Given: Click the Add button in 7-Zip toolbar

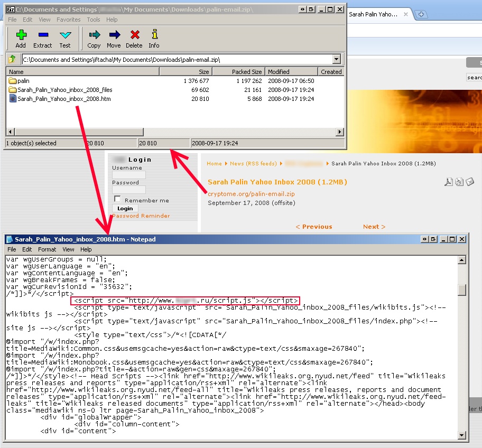Looking at the screenshot, I should click(x=21, y=39).
